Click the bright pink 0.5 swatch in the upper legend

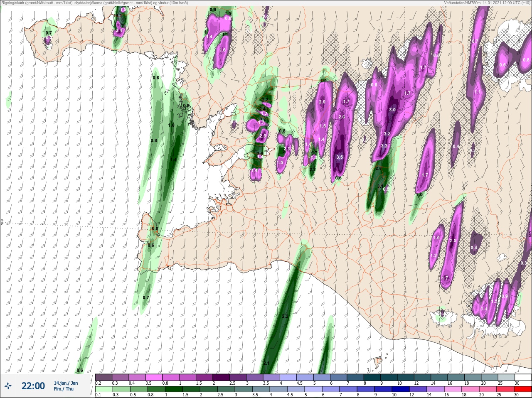154,377
